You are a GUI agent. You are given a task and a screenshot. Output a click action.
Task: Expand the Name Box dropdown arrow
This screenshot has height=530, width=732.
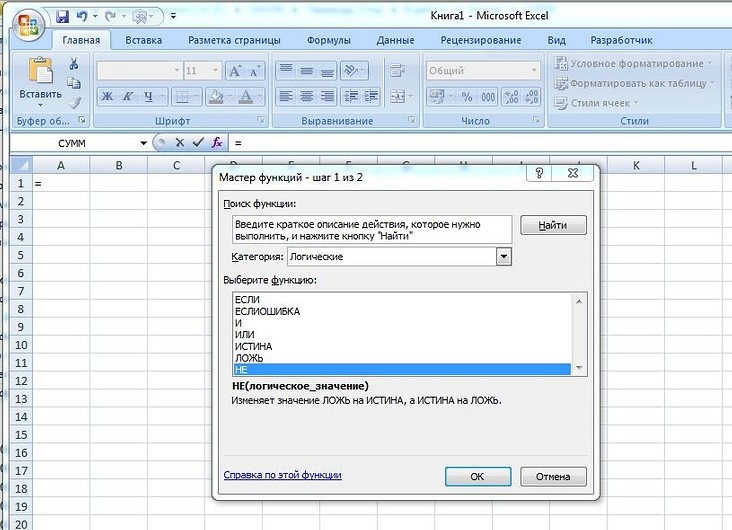144,143
